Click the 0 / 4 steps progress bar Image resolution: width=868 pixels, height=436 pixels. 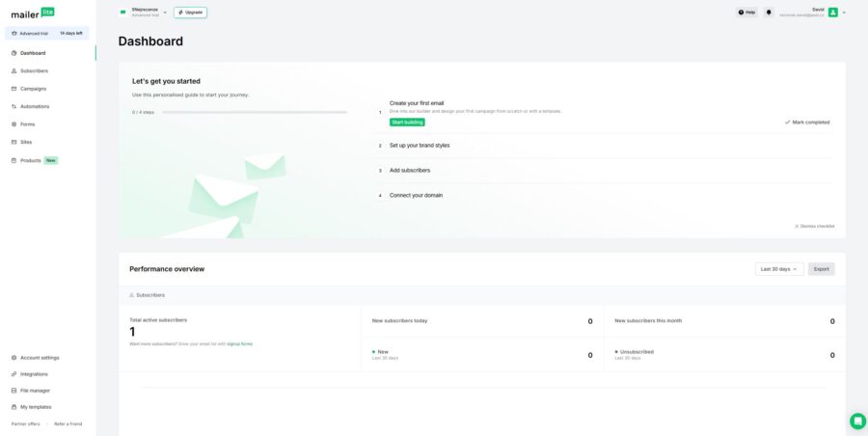255,113
